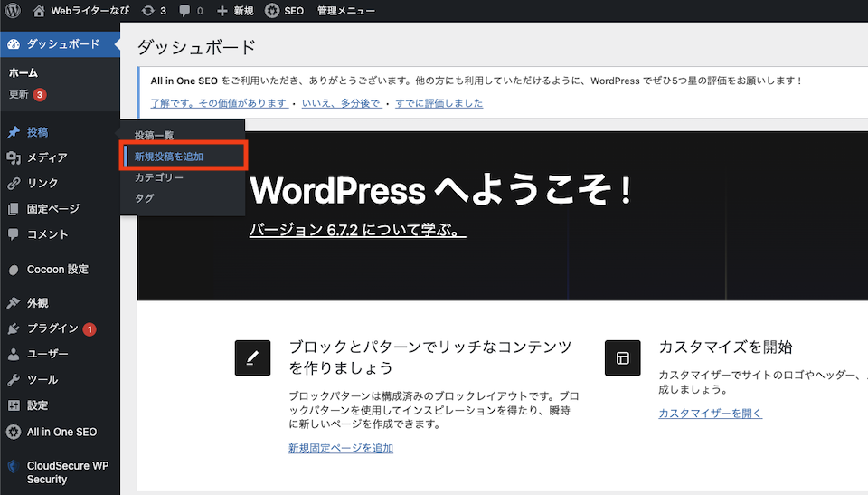The width and height of the screenshot is (868, 495).
Task: Open the SEO menu label in admin bar
Action: pos(294,11)
